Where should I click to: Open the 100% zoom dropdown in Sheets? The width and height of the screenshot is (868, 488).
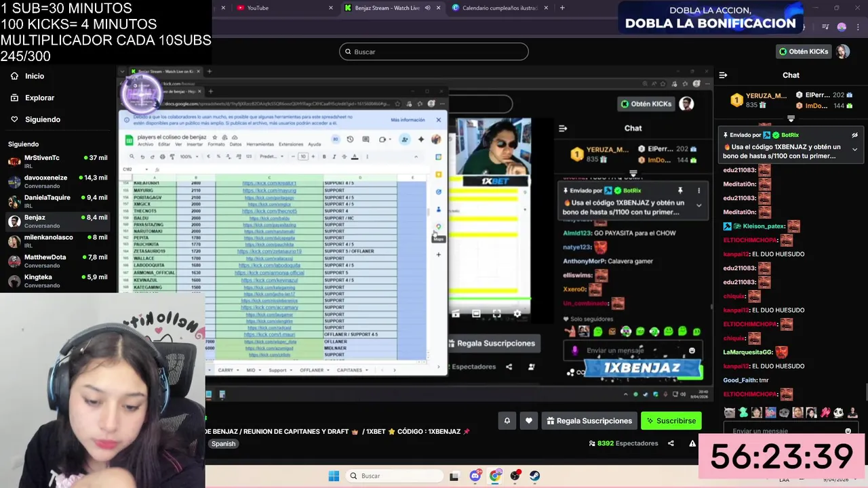pyautogui.click(x=189, y=157)
